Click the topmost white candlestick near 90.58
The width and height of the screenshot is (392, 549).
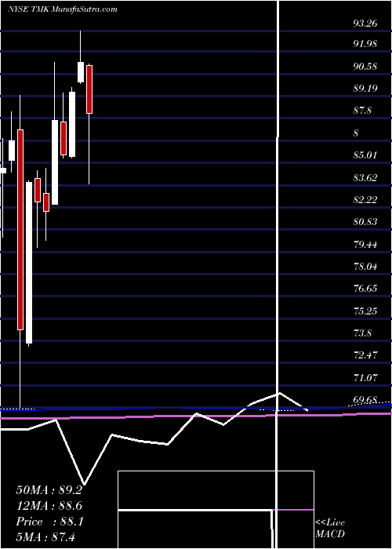point(81,72)
